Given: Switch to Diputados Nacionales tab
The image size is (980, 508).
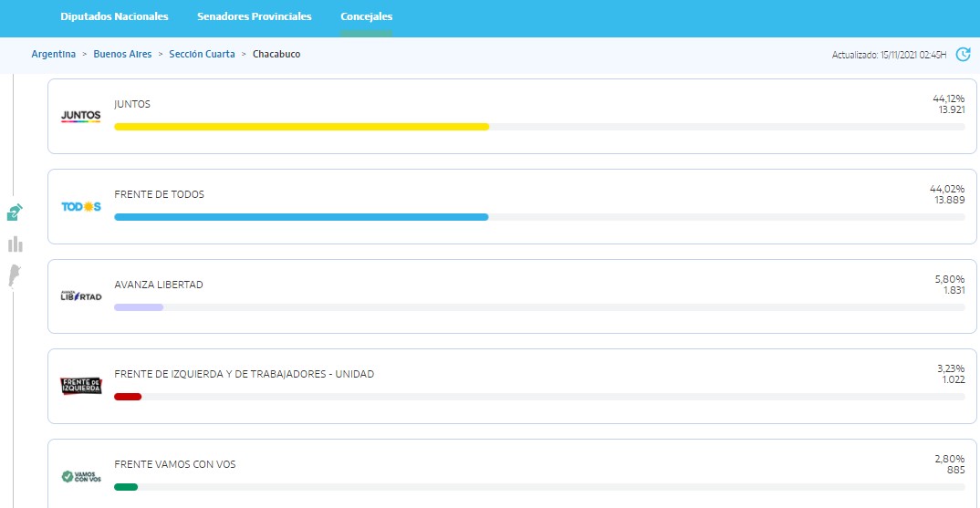Looking at the screenshot, I should (x=114, y=16).
